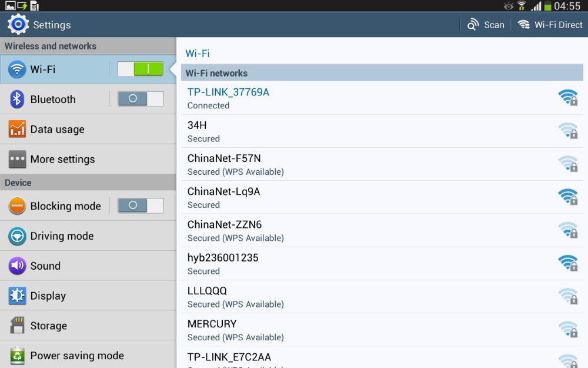588x368 pixels.
Task: Select connected network TP-LINK_37769A
Action: [x=228, y=98]
